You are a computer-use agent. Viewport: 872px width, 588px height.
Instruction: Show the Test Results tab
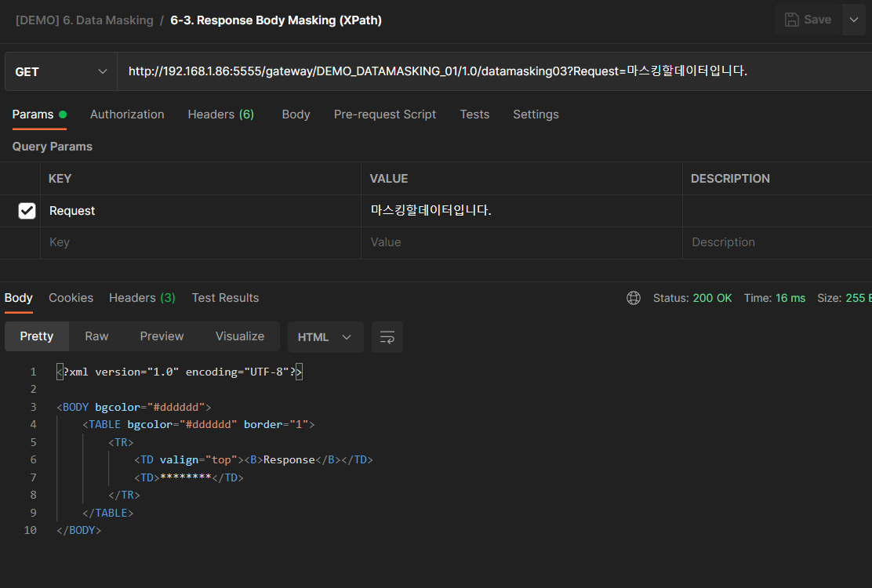[x=225, y=298]
